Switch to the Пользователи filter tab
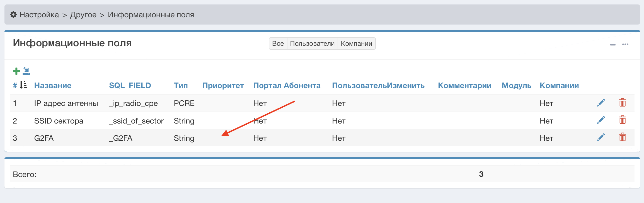The image size is (644, 203). [312, 43]
